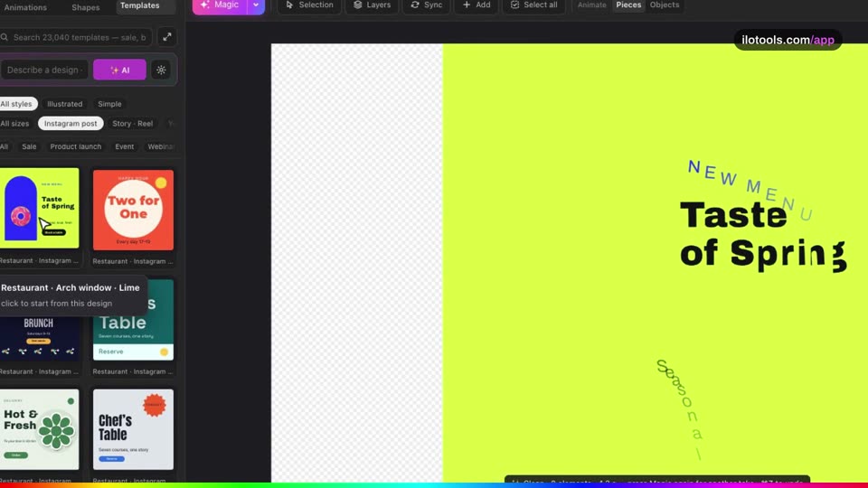Image resolution: width=868 pixels, height=488 pixels.
Task: Select the Instagram post size filter
Action: pos(71,124)
